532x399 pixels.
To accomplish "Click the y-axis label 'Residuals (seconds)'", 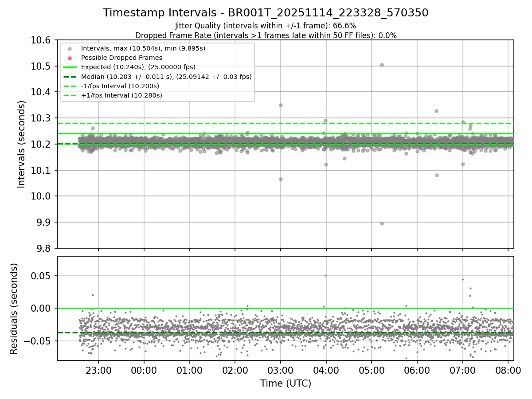I will [14, 309].
